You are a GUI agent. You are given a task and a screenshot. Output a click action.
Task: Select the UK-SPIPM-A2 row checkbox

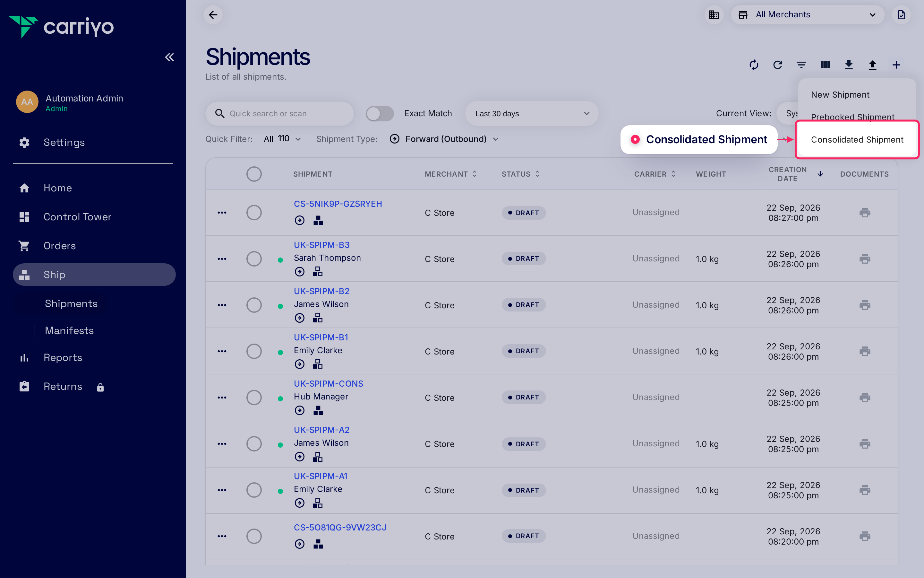tap(254, 444)
